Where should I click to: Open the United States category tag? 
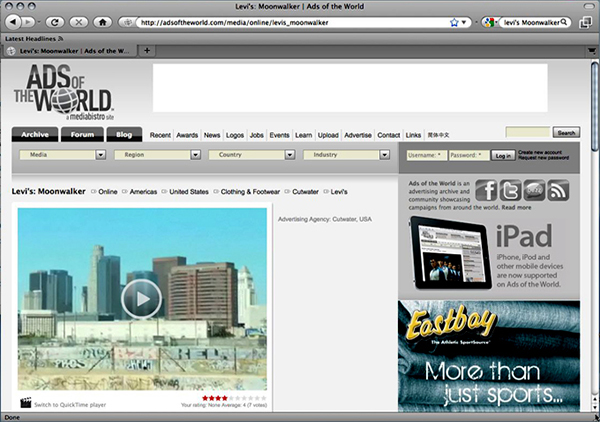[x=189, y=192]
